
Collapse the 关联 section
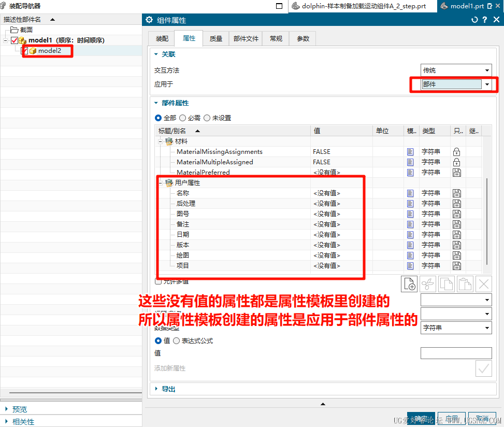(x=156, y=54)
